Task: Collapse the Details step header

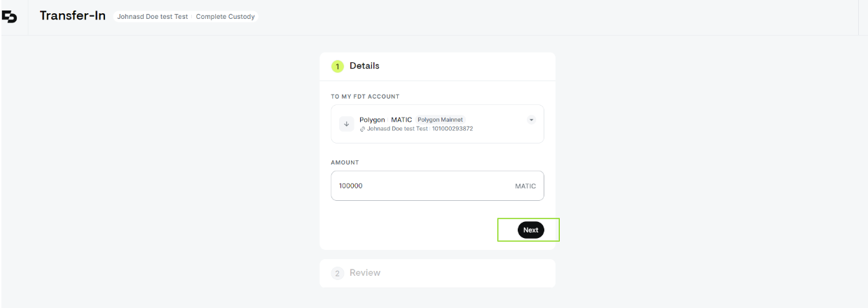Action: [437, 66]
